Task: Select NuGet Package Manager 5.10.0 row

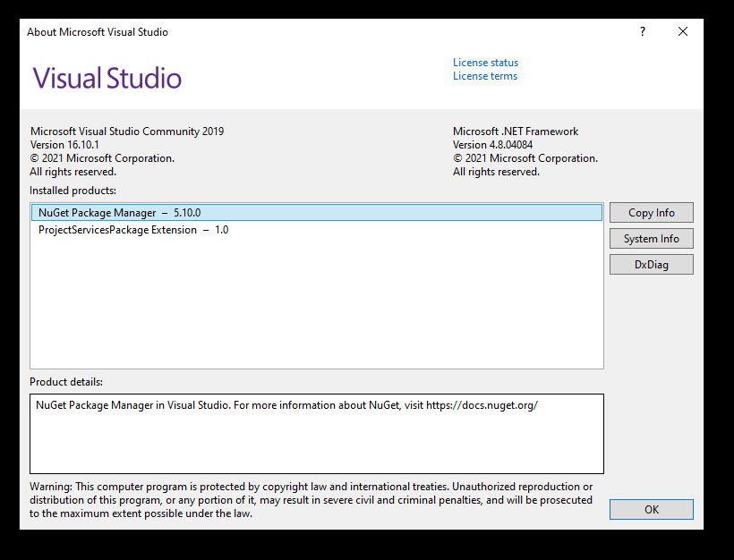Action: 317,212
